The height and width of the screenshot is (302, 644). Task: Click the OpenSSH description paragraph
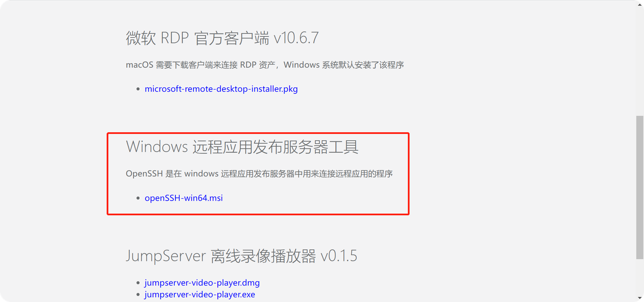click(259, 174)
